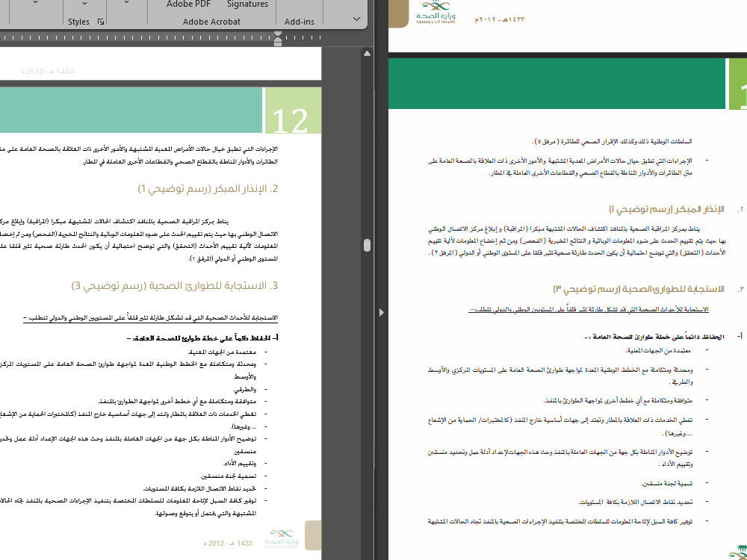
Task: Open the Adobe PDF ribbon command
Action: click(x=188, y=4)
